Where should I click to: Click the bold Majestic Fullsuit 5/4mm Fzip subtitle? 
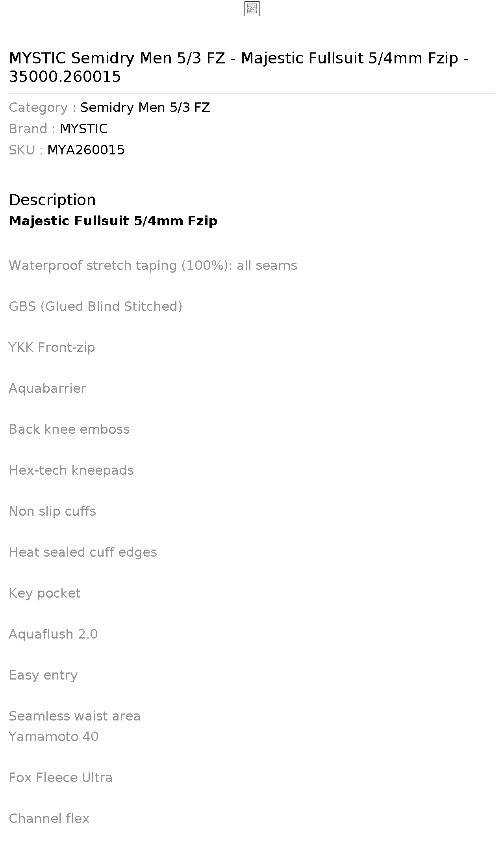[113, 221]
